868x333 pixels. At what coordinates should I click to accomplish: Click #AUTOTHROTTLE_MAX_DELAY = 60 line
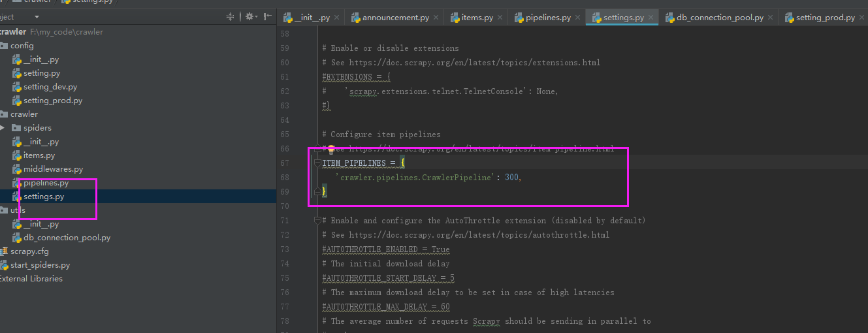(x=386, y=307)
